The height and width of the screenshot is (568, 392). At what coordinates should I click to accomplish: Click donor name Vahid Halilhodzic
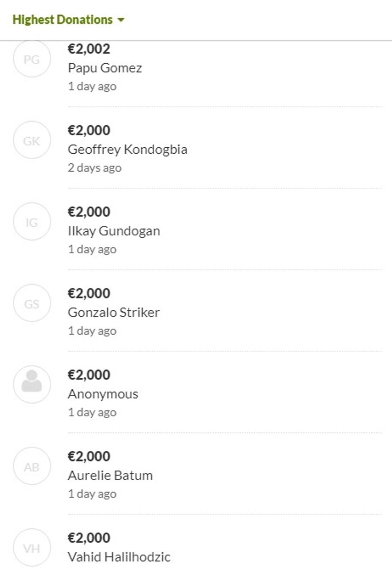(x=119, y=557)
